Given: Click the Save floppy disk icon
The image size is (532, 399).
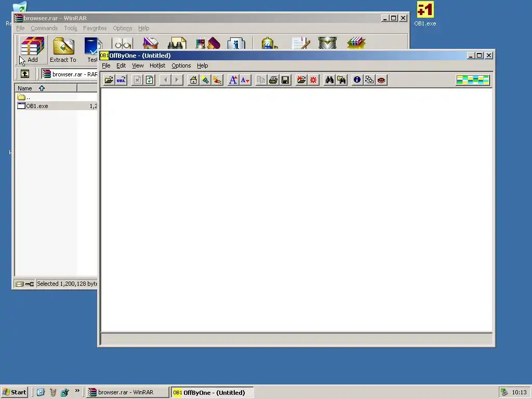Looking at the screenshot, I should (x=285, y=80).
